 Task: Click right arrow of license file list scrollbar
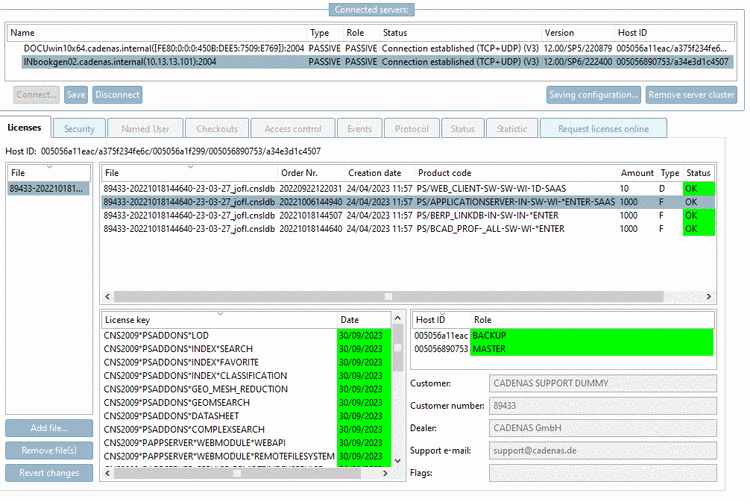[708, 297]
